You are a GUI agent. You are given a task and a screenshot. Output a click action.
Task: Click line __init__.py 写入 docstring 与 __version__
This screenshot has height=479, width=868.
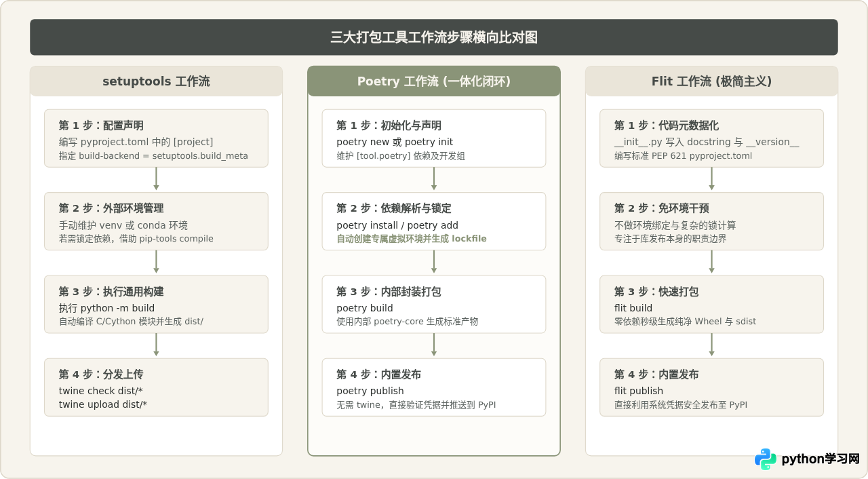click(707, 142)
